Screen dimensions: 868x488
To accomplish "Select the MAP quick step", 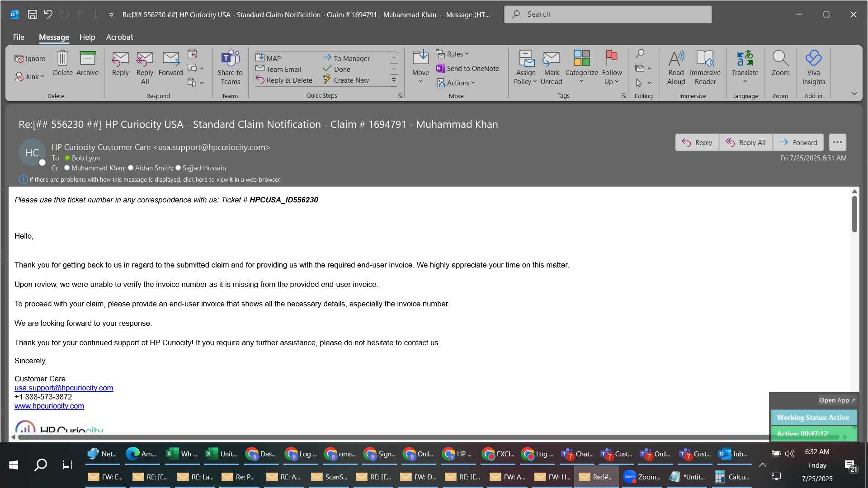I will click(x=268, y=58).
